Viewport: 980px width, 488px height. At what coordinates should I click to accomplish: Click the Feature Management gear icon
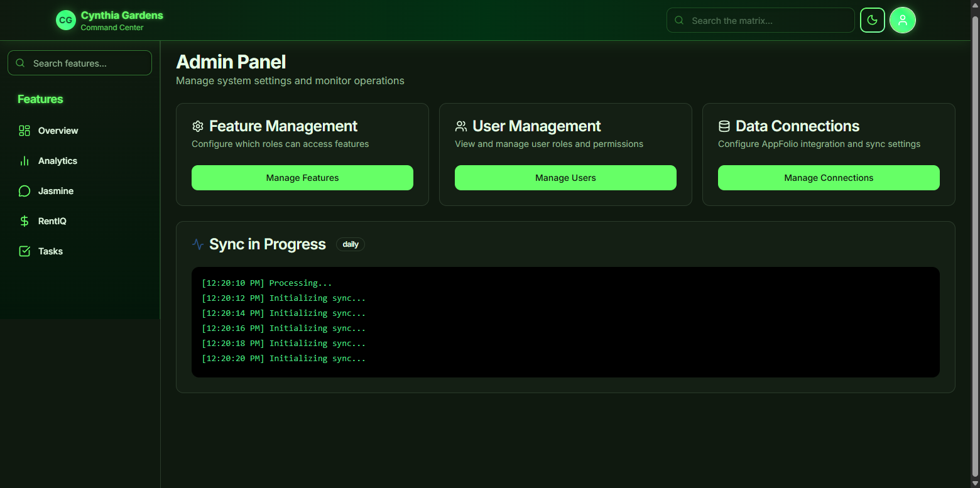198,126
